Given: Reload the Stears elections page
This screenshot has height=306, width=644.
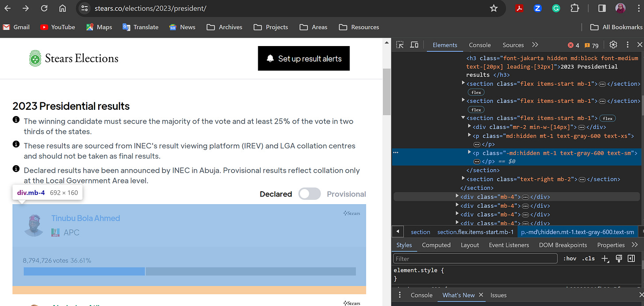Looking at the screenshot, I should (44, 8).
